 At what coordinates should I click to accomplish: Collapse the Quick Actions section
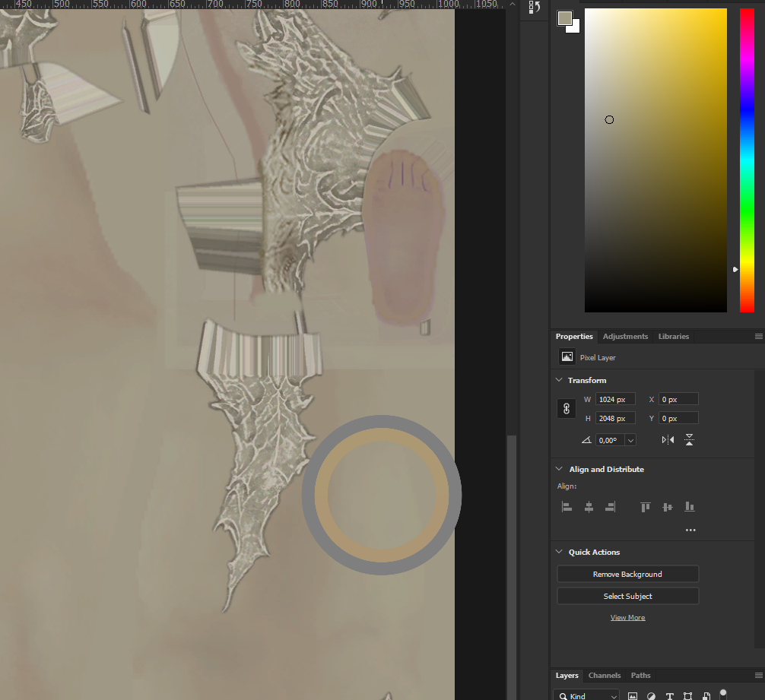[559, 552]
